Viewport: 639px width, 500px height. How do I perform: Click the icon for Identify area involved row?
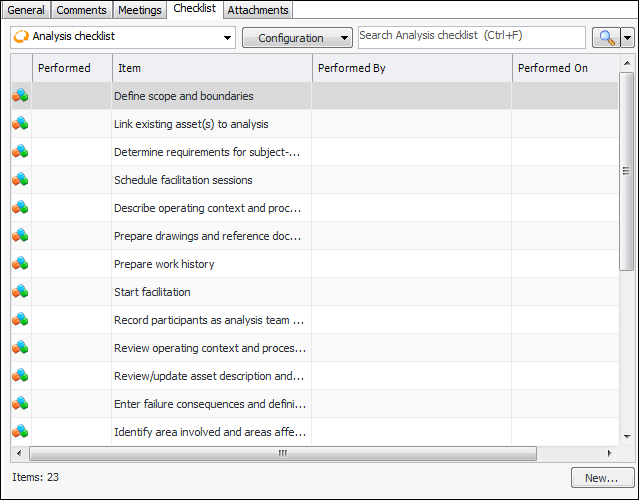pos(20,432)
